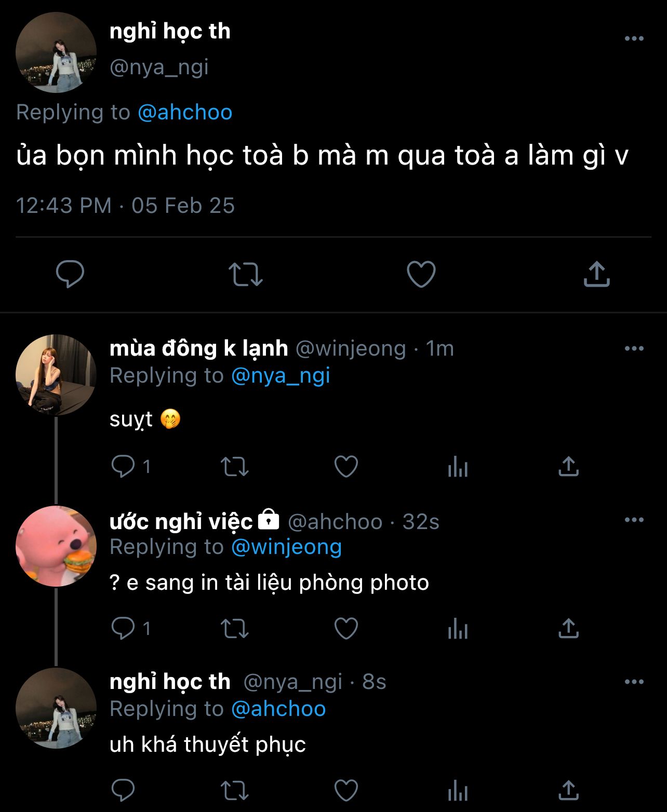Like the "suỵt" reply from winjeong

pos(346,466)
